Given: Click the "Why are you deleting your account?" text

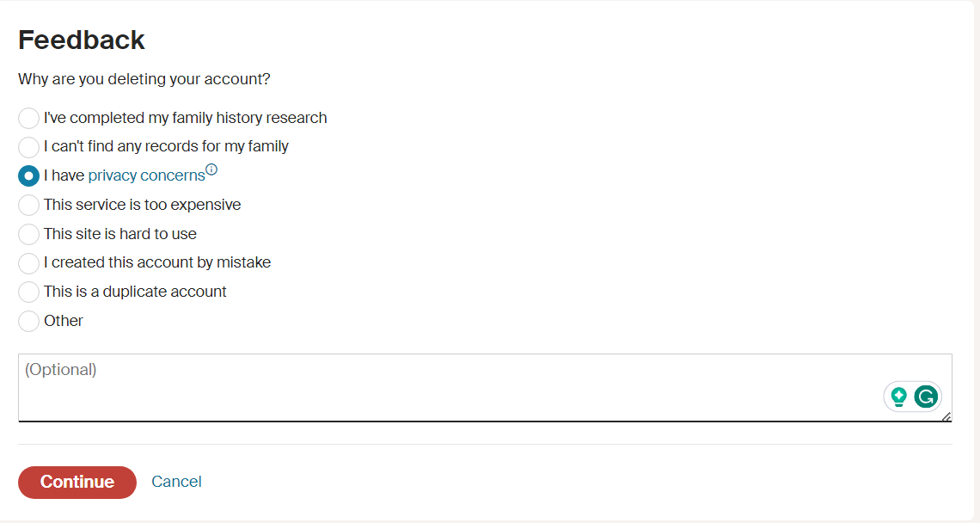Looking at the screenshot, I should point(144,79).
